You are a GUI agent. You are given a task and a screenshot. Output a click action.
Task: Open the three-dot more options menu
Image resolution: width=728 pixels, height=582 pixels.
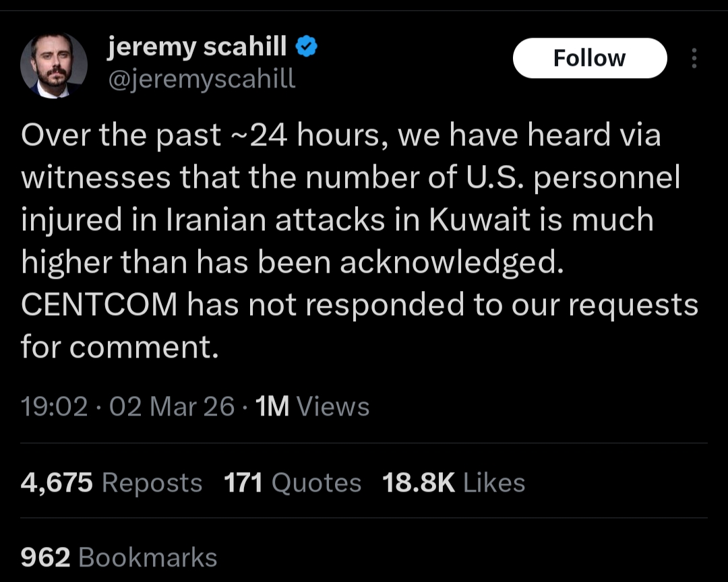click(x=694, y=59)
